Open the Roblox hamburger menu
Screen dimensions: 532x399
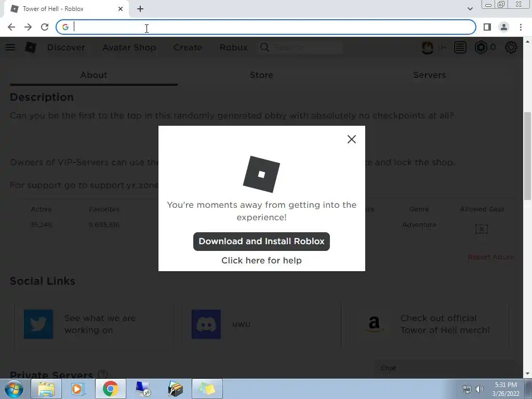point(10,47)
